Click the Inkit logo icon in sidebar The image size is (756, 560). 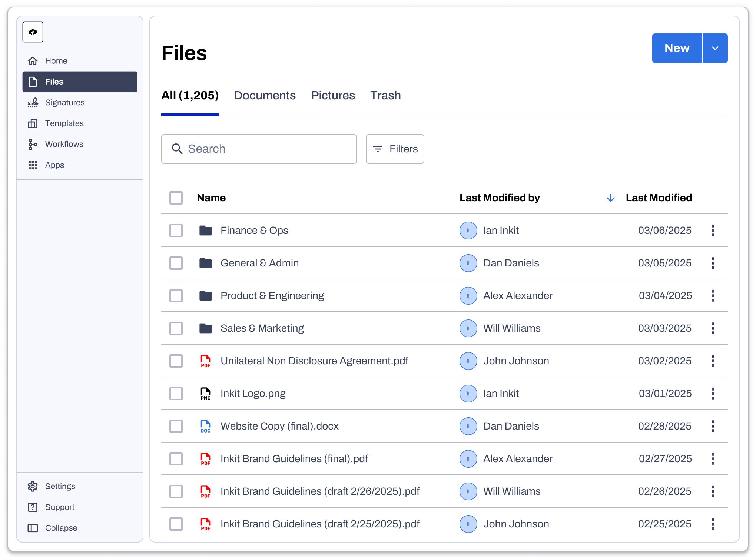33,32
